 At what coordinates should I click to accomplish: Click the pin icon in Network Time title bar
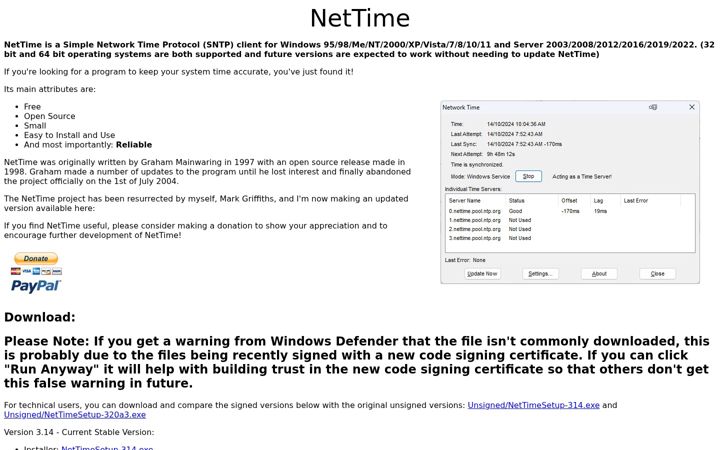pyautogui.click(x=653, y=107)
